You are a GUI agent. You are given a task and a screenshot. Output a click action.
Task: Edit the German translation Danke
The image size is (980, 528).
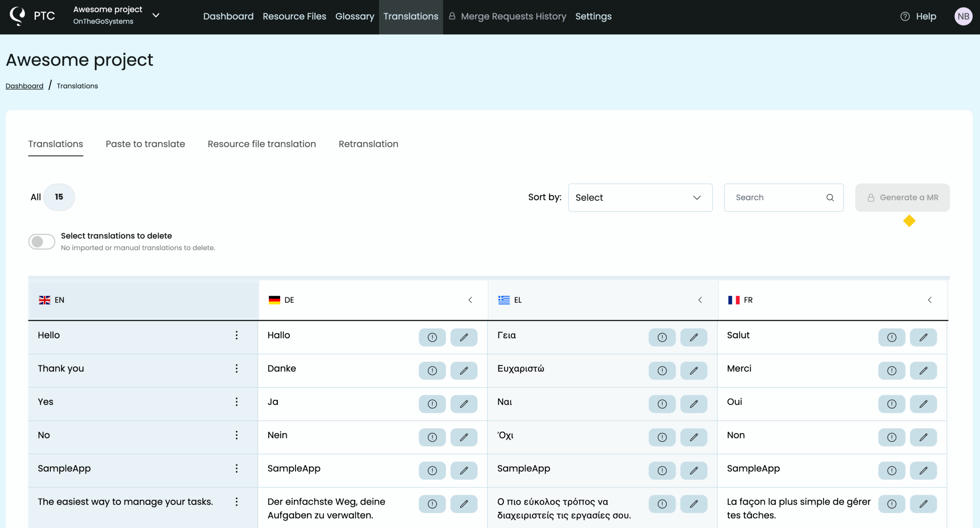pyautogui.click(x=464, y=370)
